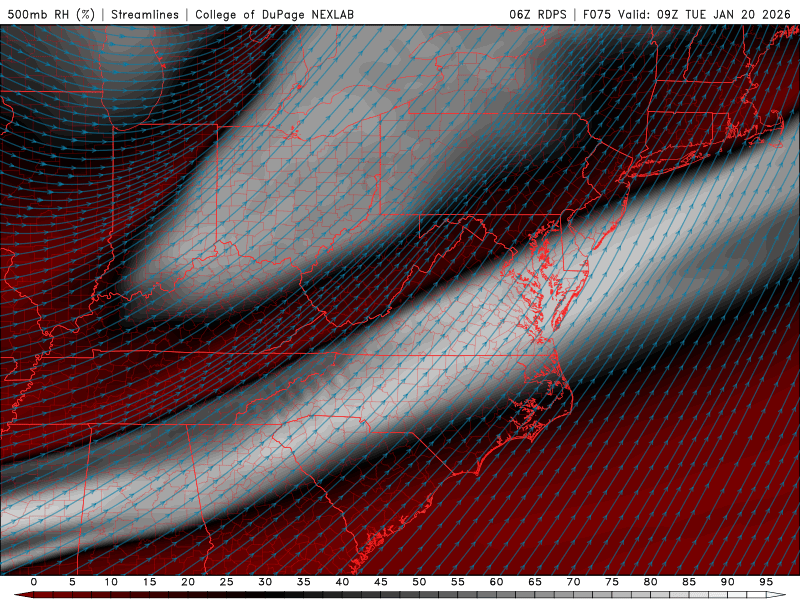Click the 80 label on the color bar

(651, 582)
